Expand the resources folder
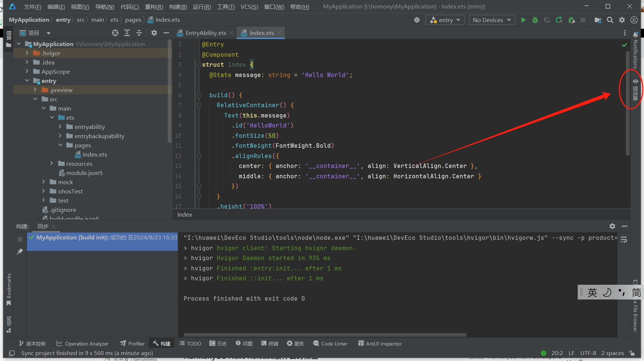 (x=52, y=164)
